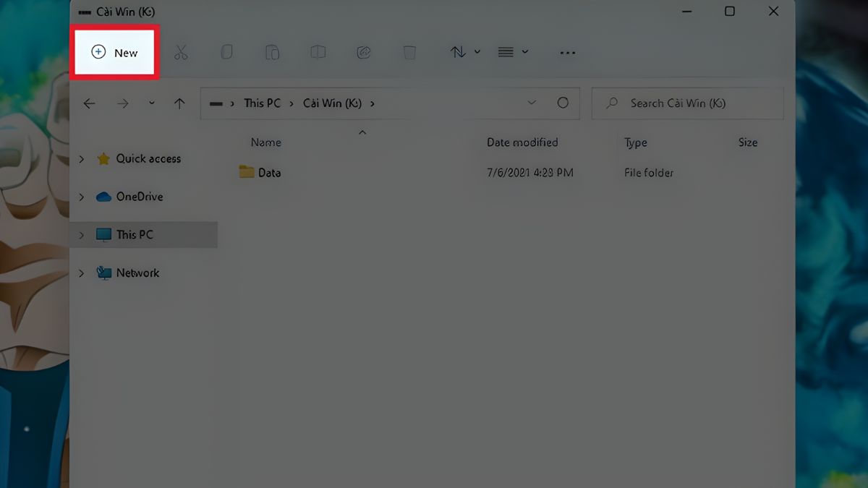The width and height of the screenshot is (868, 488).
Task: Select the Data folder
Action: tap(268, 173)
